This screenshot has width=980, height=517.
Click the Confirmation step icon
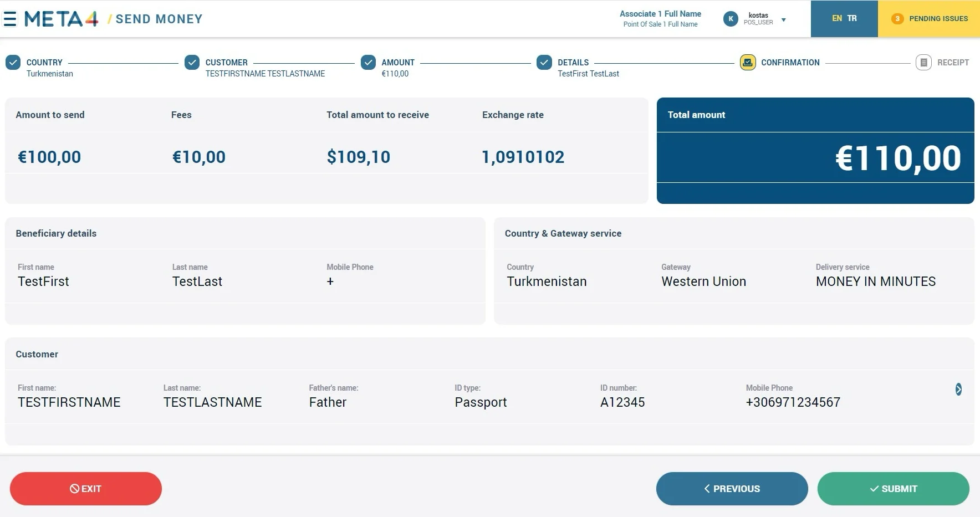748,63
